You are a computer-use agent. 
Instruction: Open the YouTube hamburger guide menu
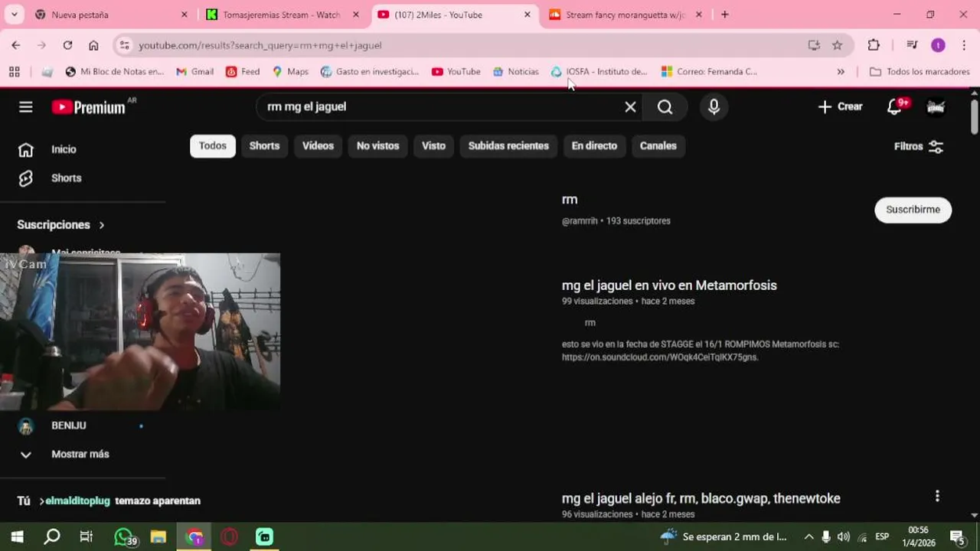point(26,107)
